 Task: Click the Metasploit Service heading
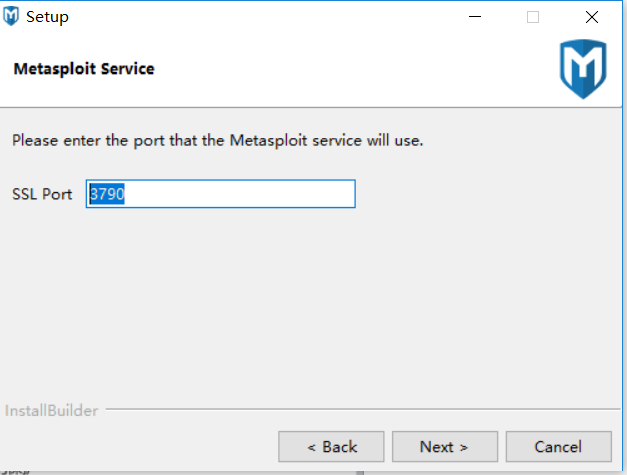click(84, 69)
